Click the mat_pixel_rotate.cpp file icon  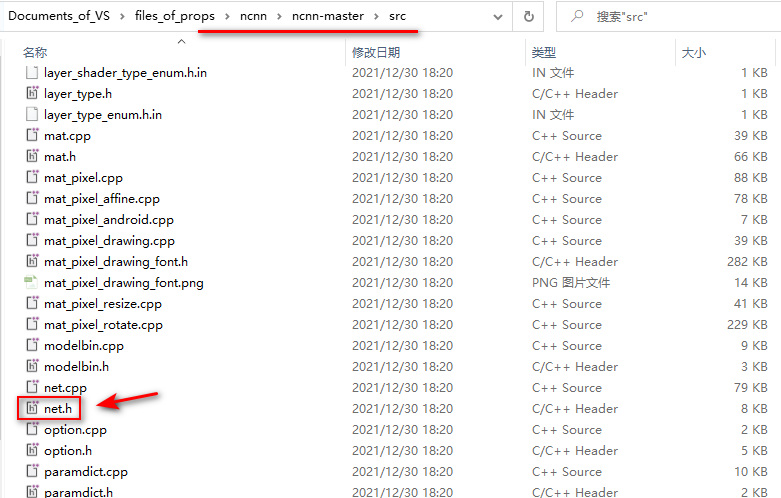(32, 324)
